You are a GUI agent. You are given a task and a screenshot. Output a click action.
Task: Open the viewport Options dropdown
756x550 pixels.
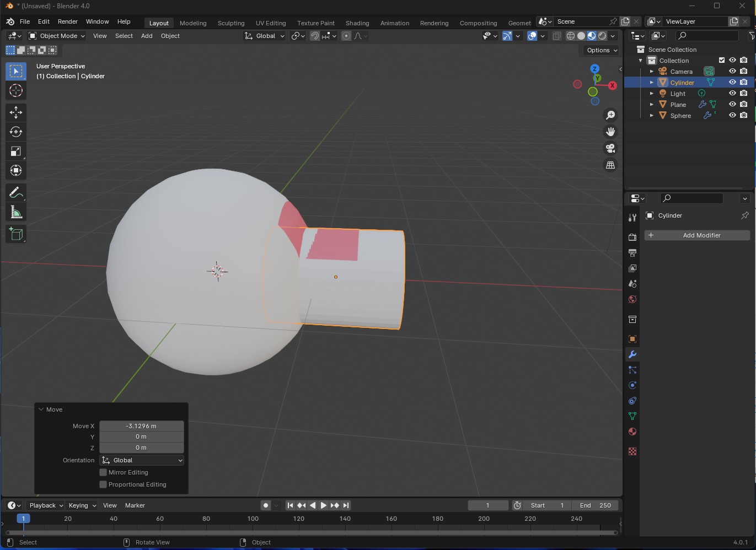pyautogui.click(x=602, y=50)
